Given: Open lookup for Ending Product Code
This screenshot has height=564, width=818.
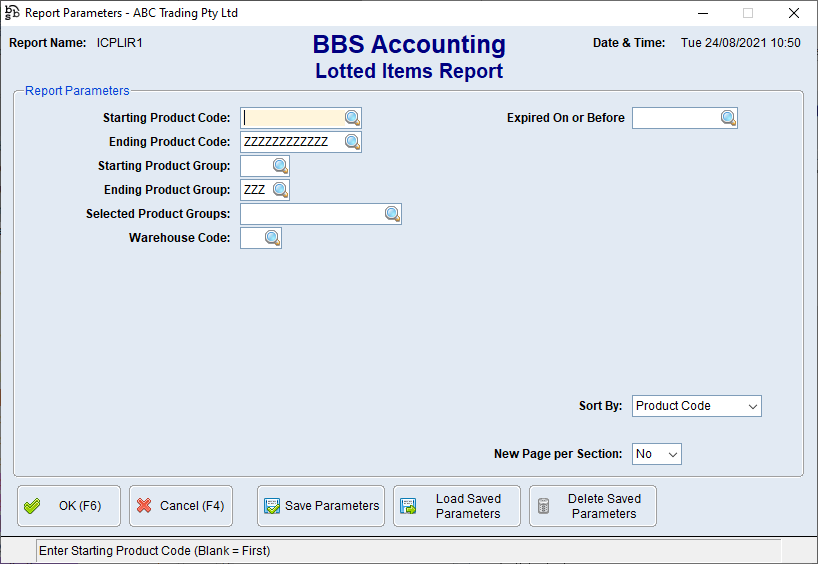Looking at the screenshot, I should tap(352, 142).
